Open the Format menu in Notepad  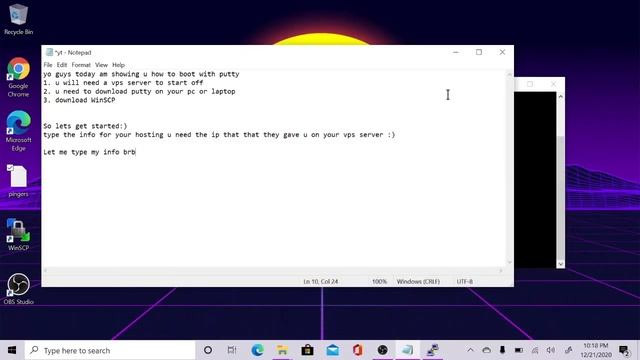point(81,65)
